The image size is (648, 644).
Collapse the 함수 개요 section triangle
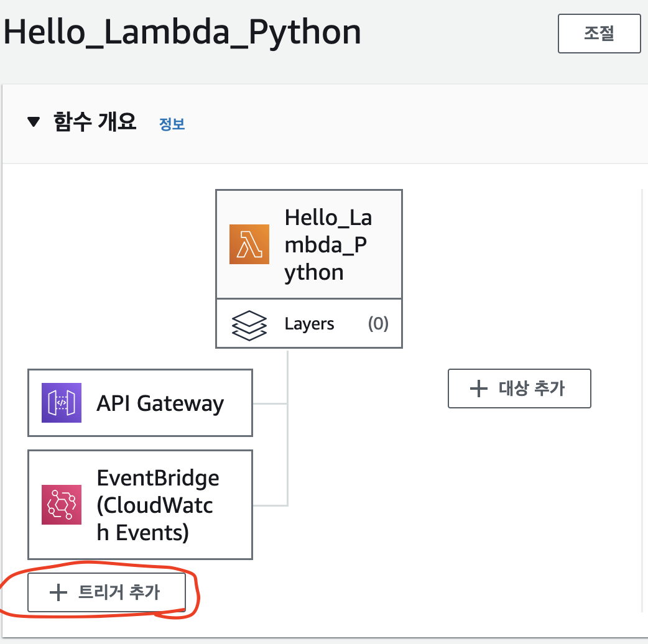(x=34, y=122)
